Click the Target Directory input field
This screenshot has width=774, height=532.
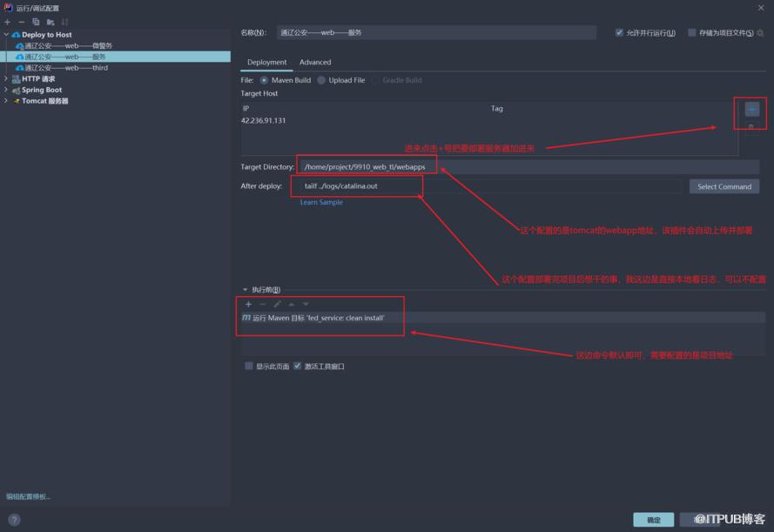coord(528,167)
